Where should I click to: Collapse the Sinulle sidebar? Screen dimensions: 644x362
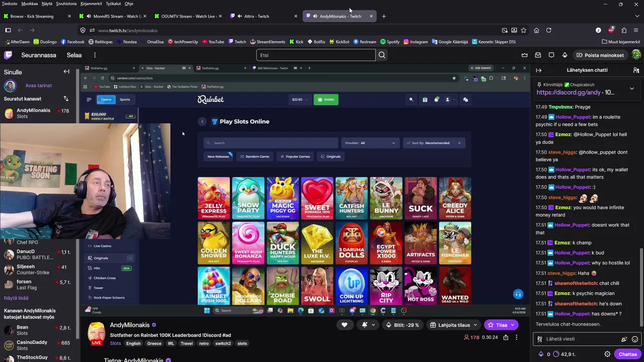click(x=66, y=72)
